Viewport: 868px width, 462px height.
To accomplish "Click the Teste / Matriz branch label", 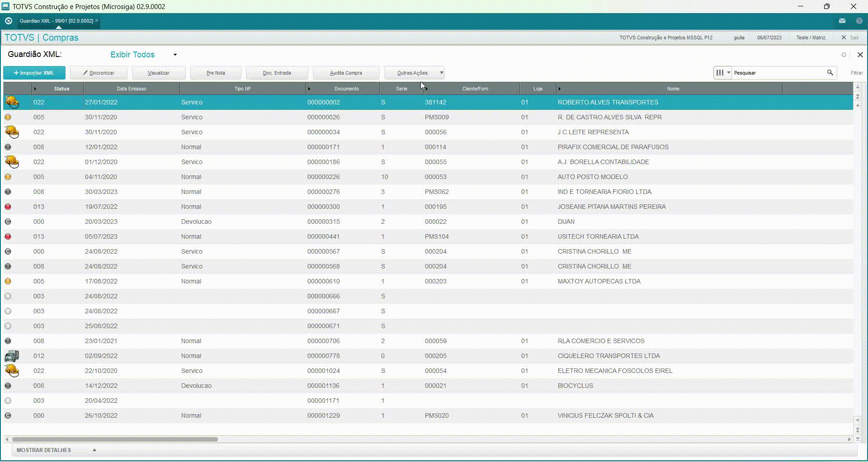I will [811, 38].
